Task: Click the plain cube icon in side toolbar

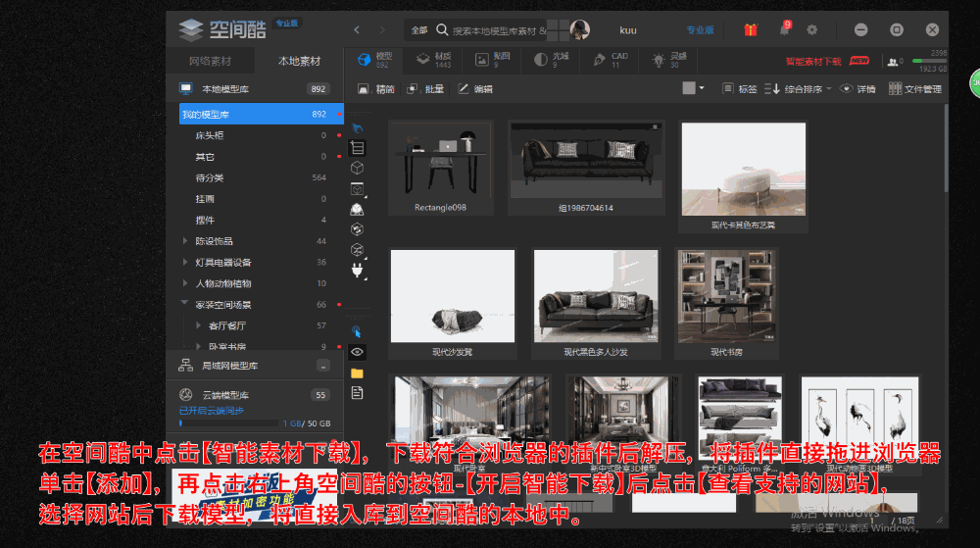Action: click(357, 168)
